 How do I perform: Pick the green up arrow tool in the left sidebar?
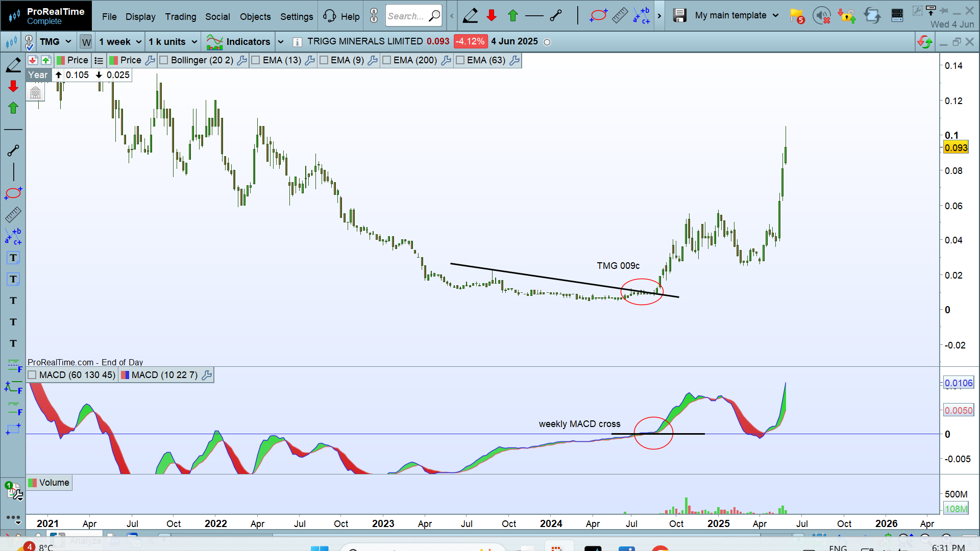pyautogui.click(x=13, y=108)
